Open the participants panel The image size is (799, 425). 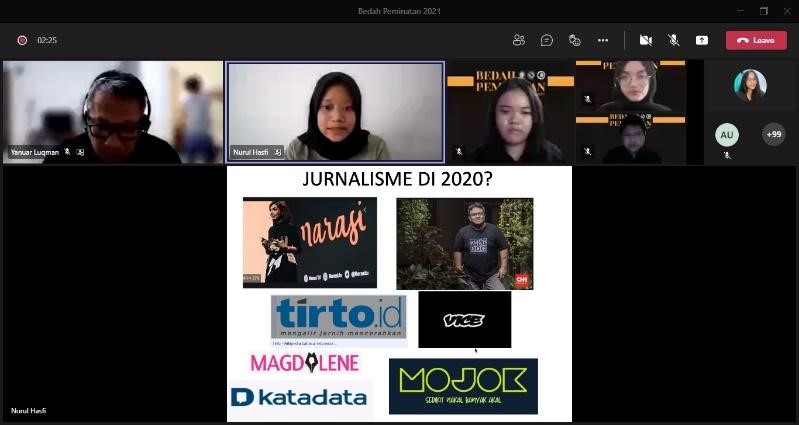[x=519, y=40]
